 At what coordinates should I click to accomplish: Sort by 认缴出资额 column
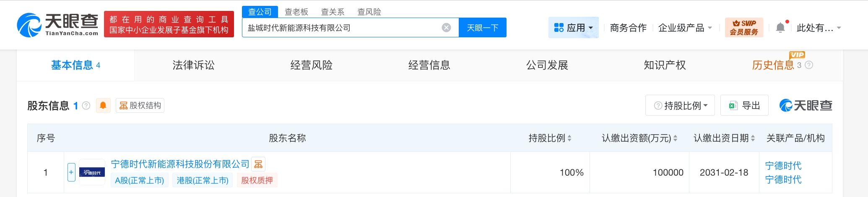click(675, 138)
